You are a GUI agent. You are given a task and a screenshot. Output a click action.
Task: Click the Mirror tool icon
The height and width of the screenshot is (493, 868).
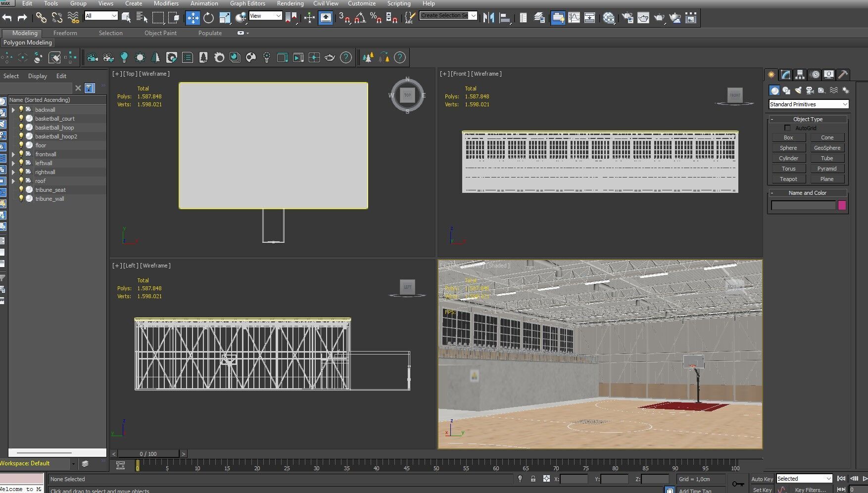(x=489, y=18)
